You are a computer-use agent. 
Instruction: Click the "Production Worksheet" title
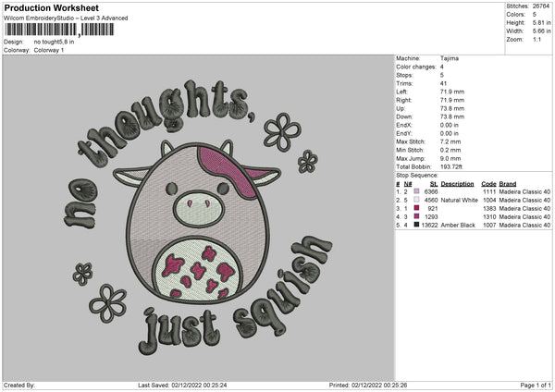(x=51, y=7)
